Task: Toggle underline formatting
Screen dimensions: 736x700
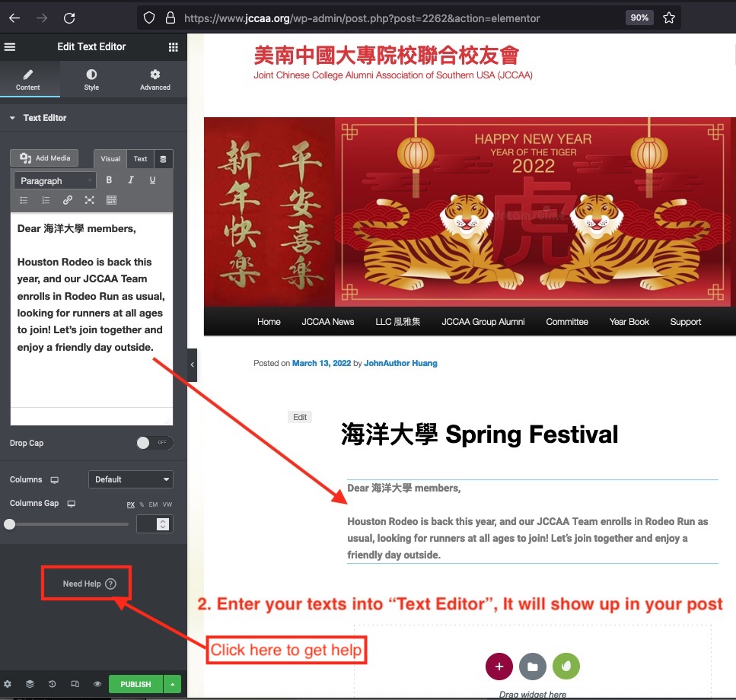Action: point(152,180)
